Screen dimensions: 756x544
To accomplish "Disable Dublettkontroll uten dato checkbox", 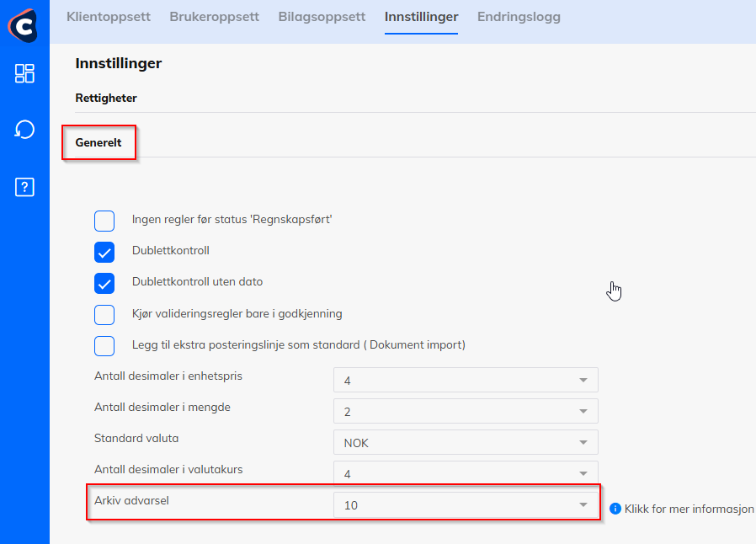I will click(x=104, y=283).
